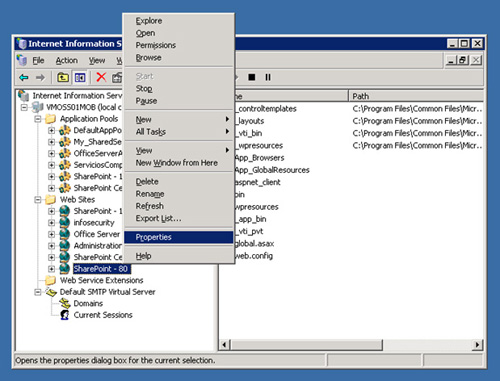Open the Action menu
This screenshot has height=381, width=500.
67,60
